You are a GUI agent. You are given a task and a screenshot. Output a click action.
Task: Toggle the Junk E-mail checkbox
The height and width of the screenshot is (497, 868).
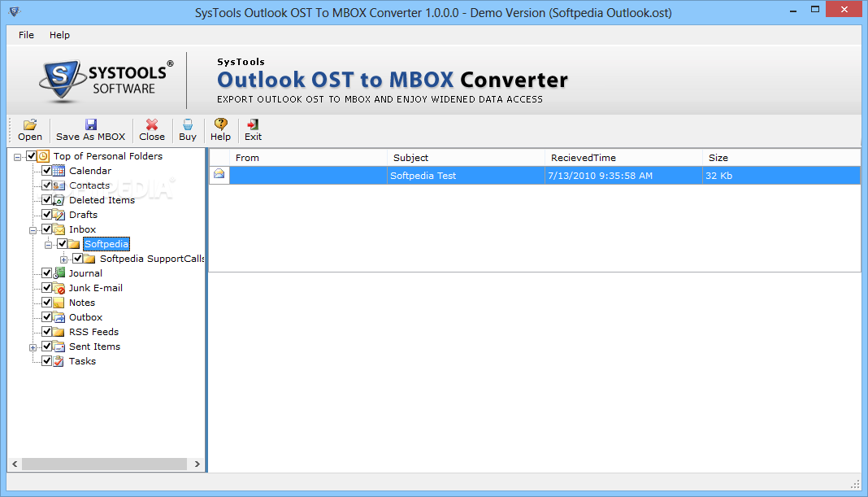pos(46,288)
